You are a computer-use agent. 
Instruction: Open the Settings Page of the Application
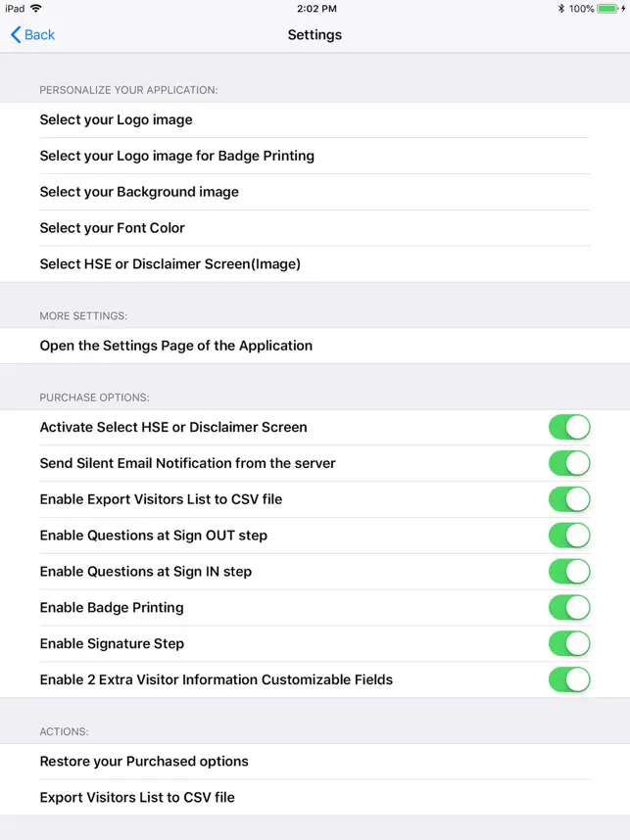(x=315, y=346)
